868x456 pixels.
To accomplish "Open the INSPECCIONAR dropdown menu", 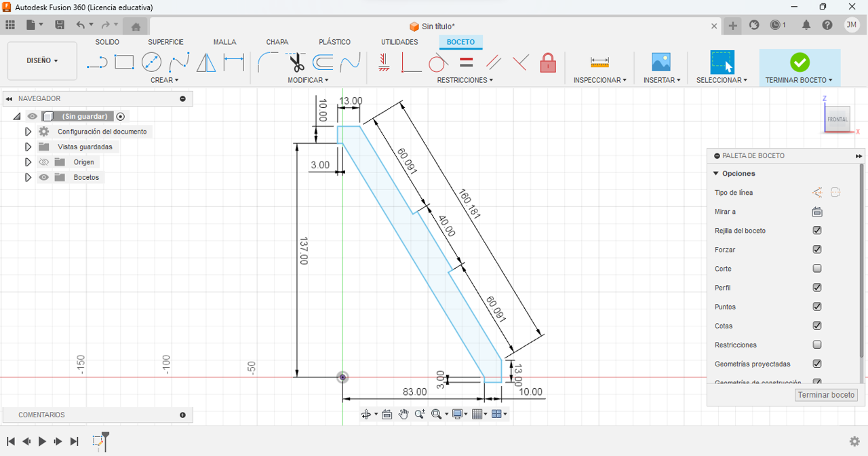I will click(600, 80).
